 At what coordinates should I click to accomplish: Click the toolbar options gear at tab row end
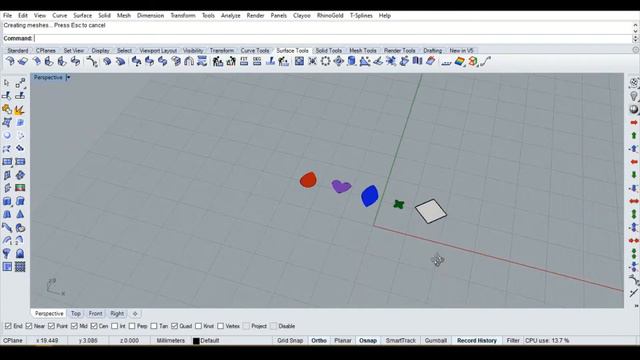[x=636, y=50]
